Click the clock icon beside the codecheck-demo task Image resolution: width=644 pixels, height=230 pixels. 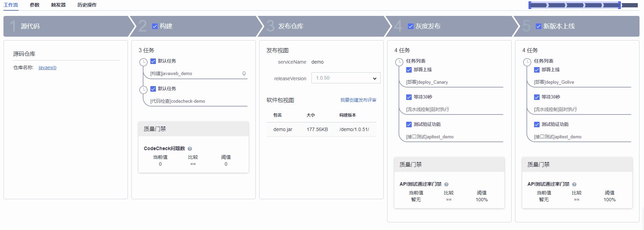(143, 90)
